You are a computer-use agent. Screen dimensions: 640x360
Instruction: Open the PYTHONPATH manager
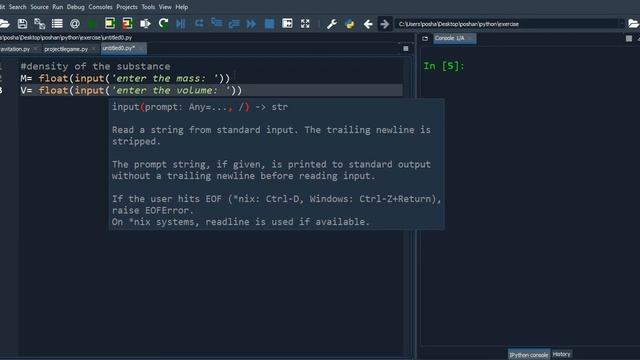349,24
